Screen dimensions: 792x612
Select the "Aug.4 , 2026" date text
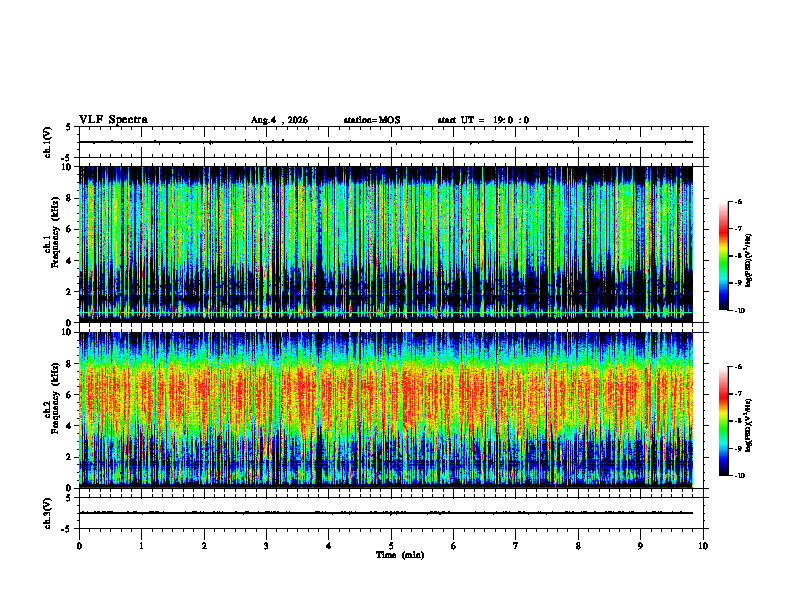point(279,120)
